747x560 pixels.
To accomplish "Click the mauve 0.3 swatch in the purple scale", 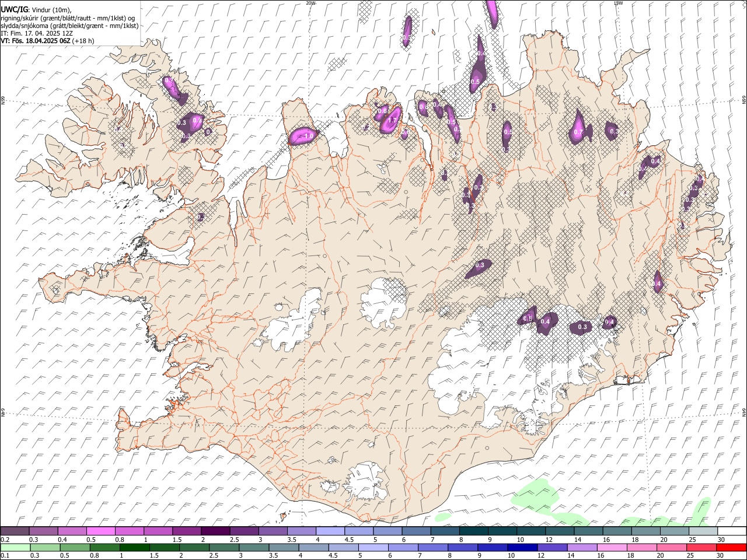I will [x=43, y=531].
